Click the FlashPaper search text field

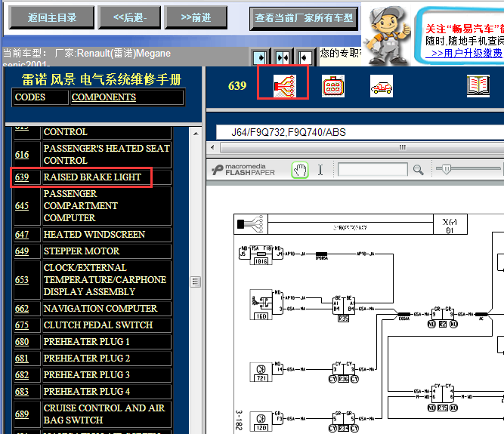pyautogui.click(x=373, y=170)
